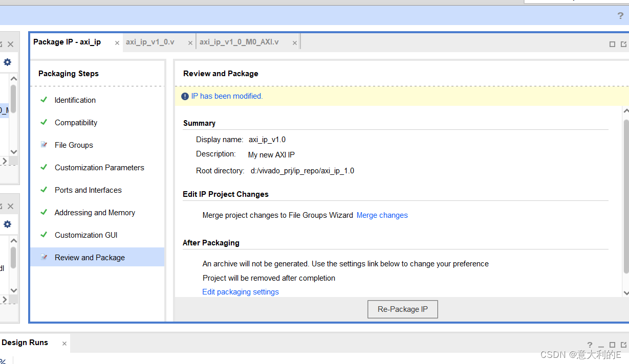Close the axi_ip_v1_0.v tab
The height and width of the screenshot is (364, 629).
pos(189,43)
